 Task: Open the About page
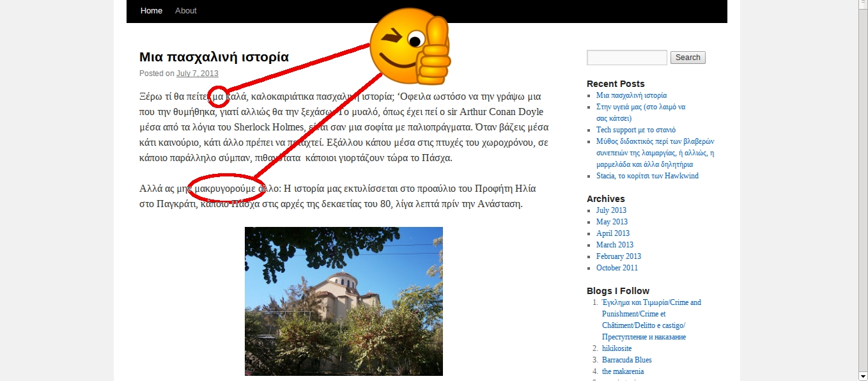pos(186,11)
